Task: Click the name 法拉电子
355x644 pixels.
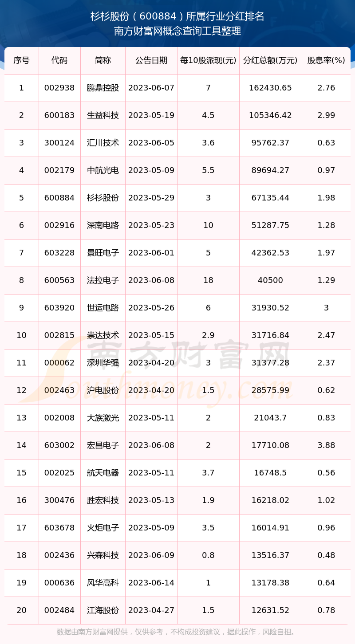Action: [x=103, y=280]
